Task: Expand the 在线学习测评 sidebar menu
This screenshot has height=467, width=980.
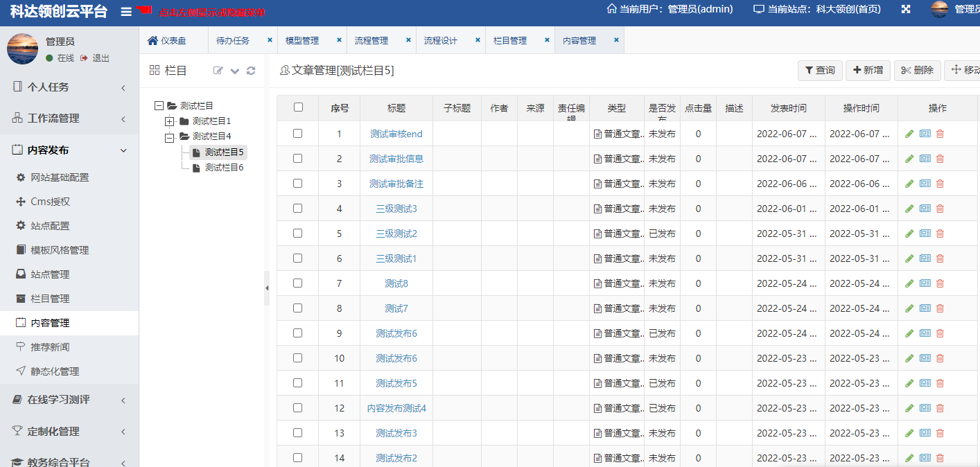Action: pos(69,400)
